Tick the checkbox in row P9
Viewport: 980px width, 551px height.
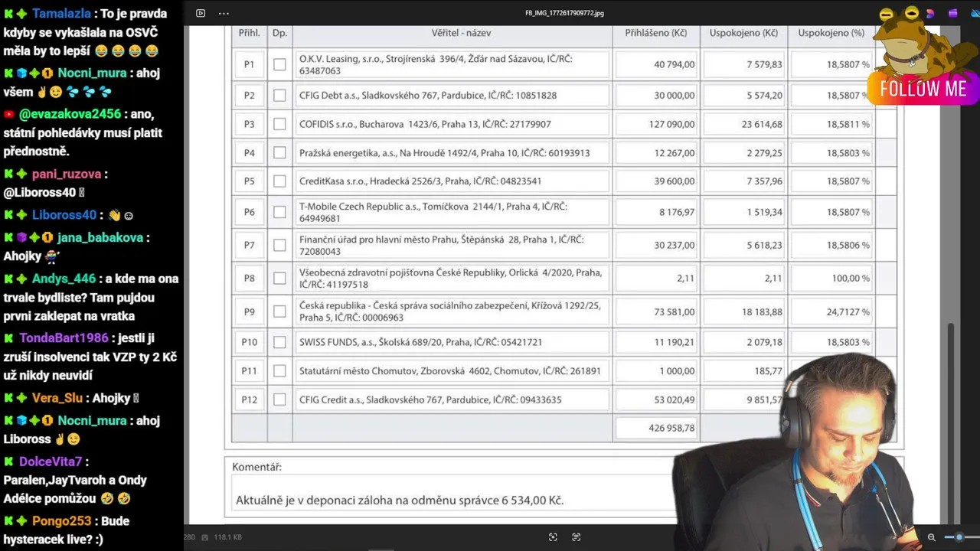click(279, 311)
